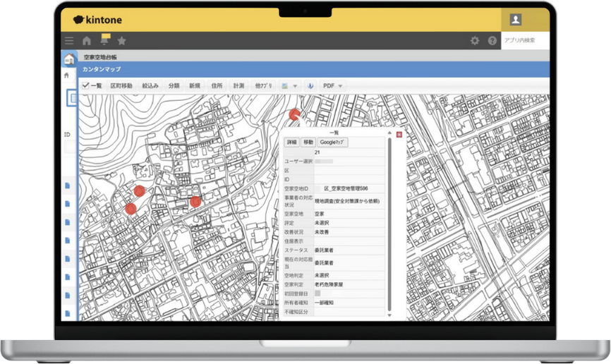Open the help question mark icon
Screen dimensions: 611x364
coord(492,41)
